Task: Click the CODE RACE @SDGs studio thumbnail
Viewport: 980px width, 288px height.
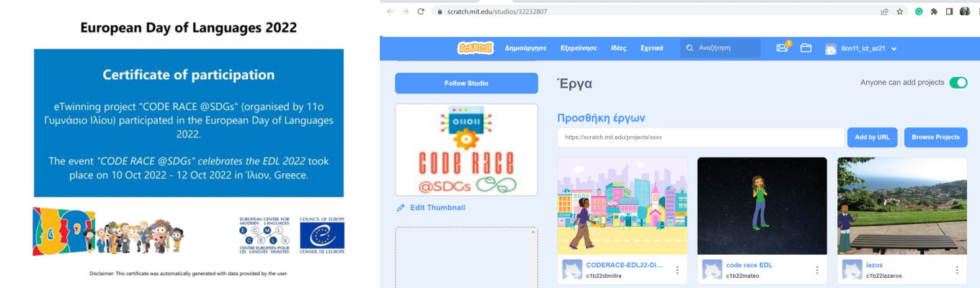Action: click(x=466, y=150)
